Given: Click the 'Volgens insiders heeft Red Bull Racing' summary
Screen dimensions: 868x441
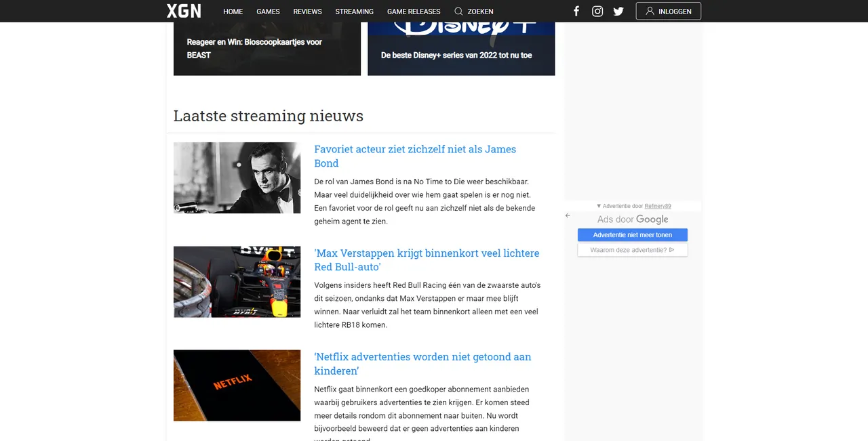Looking at the screenshot, I should (427, 305).
